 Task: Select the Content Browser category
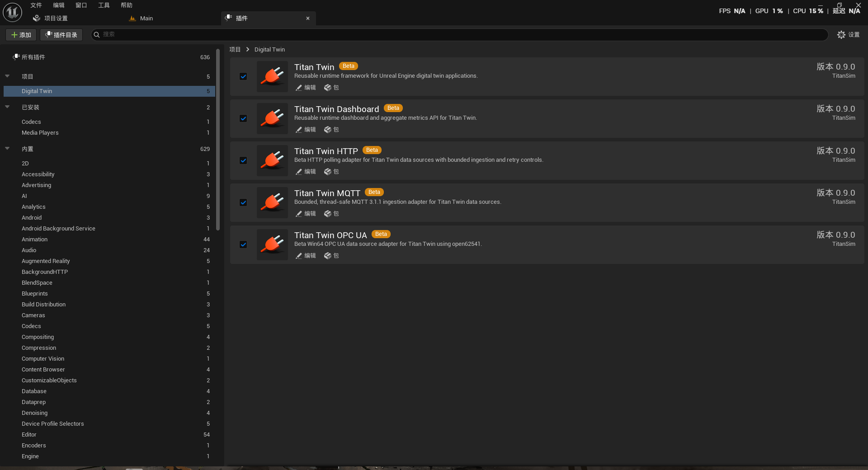[x=109, y=370]
